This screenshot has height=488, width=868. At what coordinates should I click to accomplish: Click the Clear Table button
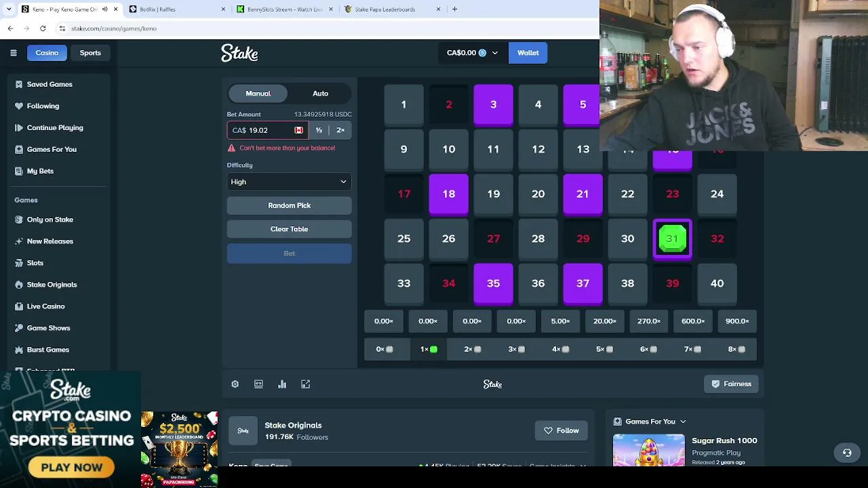pos(289,229)
